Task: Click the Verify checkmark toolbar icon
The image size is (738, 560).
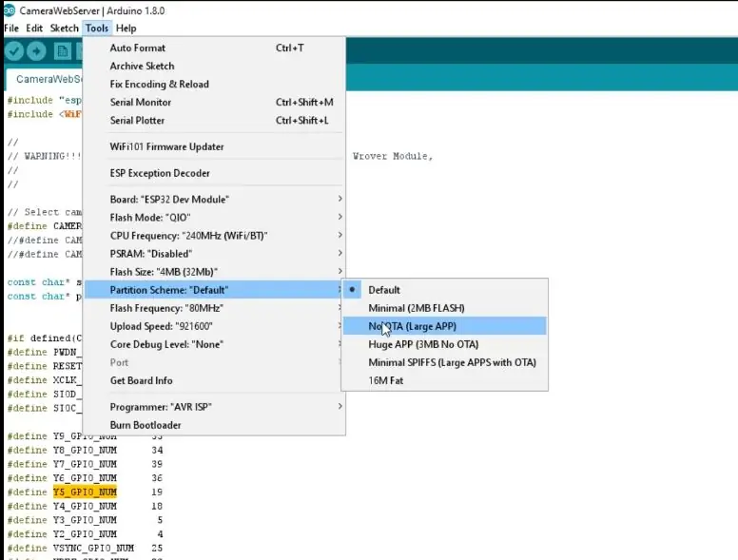Action: (x=14, y=50)
